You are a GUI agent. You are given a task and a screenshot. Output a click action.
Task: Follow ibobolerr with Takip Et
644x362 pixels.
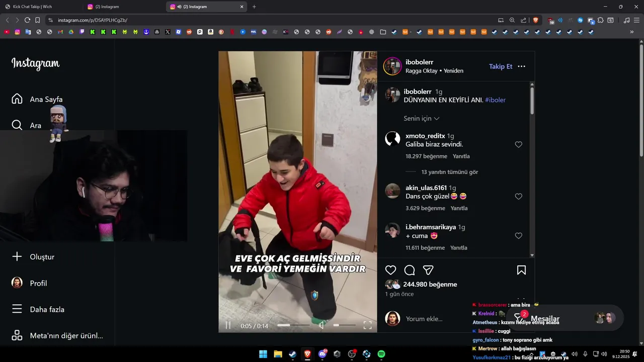click(x=501, y=66)
